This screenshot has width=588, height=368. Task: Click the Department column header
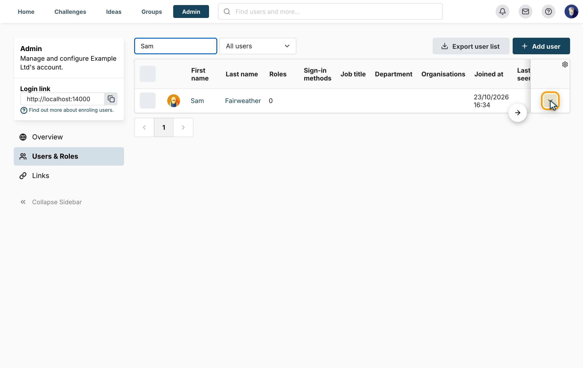[x=393, y=74]
